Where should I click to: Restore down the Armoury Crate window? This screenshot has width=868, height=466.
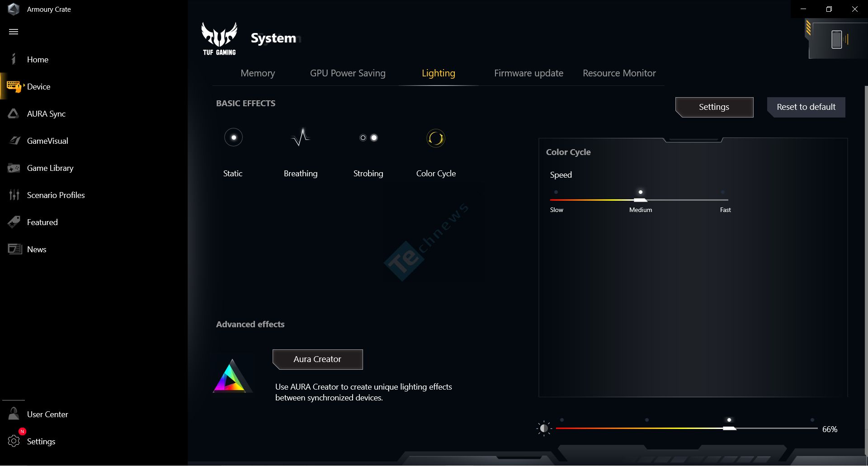(x=829, y=9)
